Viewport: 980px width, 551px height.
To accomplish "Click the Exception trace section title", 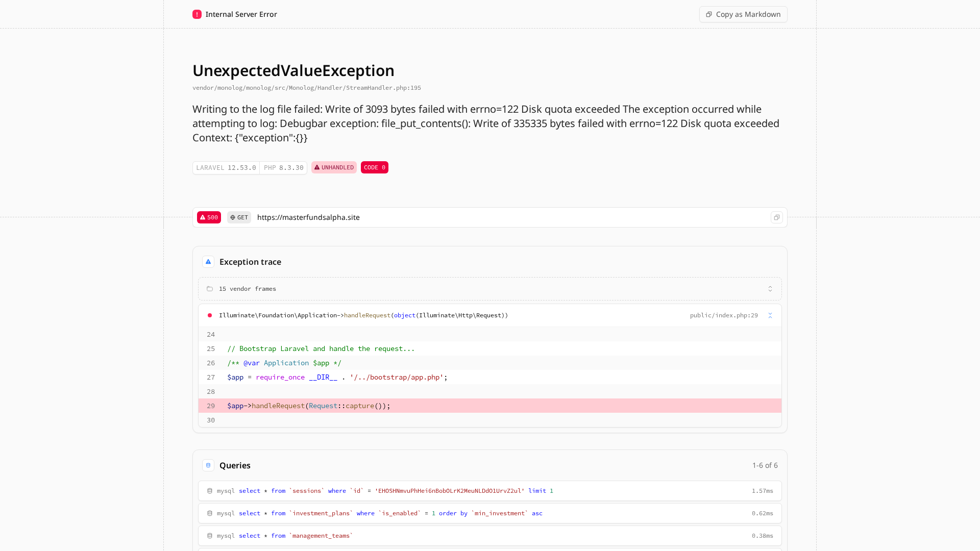I will [250, 262].
